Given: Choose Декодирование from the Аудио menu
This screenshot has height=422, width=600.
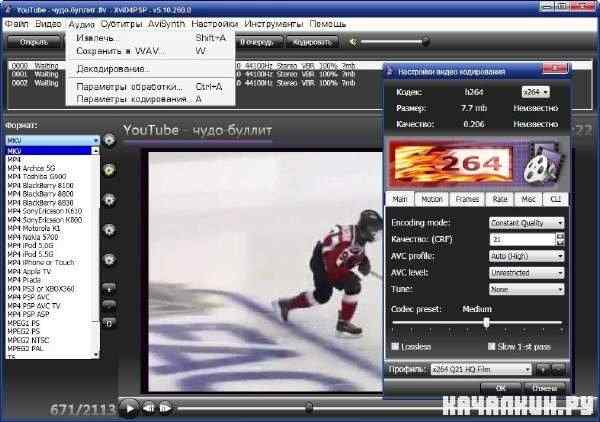Looking at the screenshot, I should [150, 69].
